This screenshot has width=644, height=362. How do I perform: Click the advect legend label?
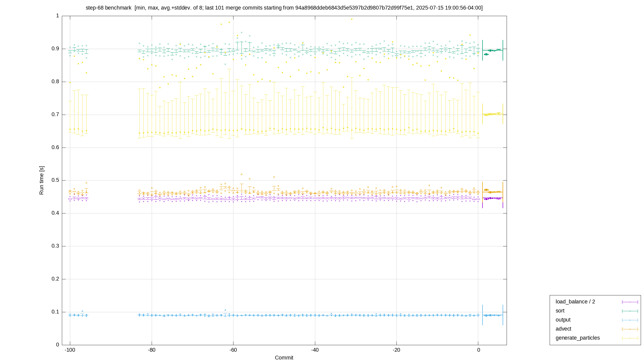click(563, 329)
